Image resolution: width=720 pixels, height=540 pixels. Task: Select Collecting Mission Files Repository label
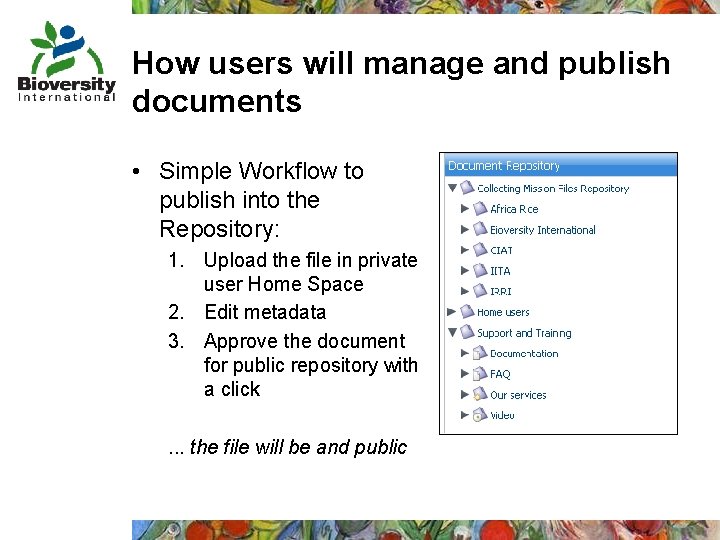(553, 189)
